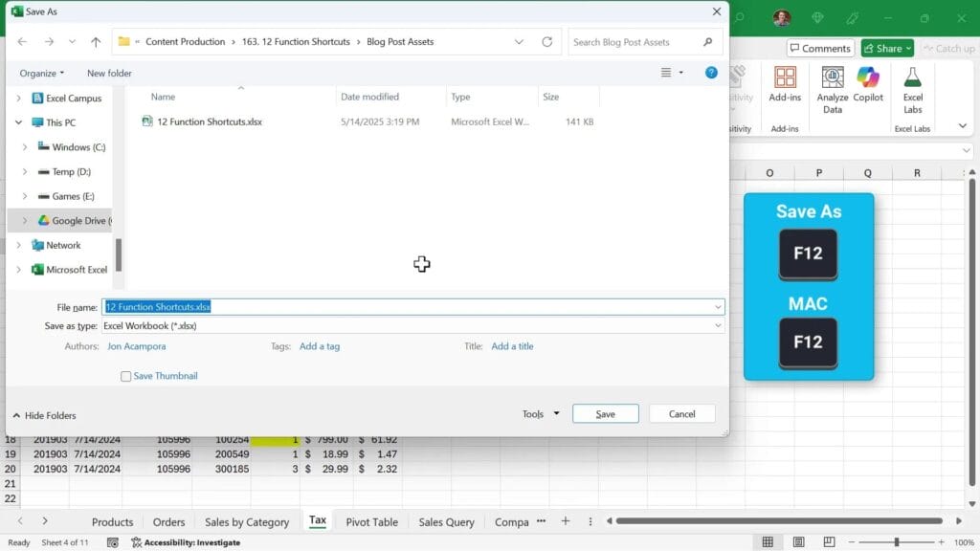
Task: Open the Tools dropdown
Action: click(541, 414)
